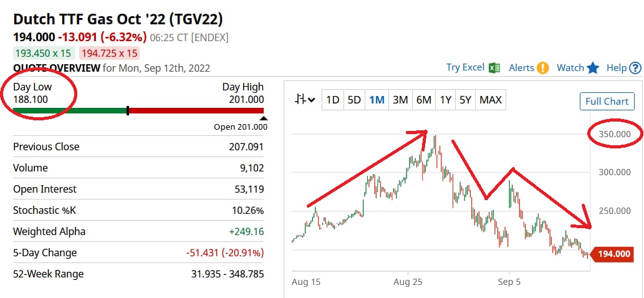Show the 5Y chart range
Image resolution: width=644 pixels, height=298 pixels.
(465, 100)
